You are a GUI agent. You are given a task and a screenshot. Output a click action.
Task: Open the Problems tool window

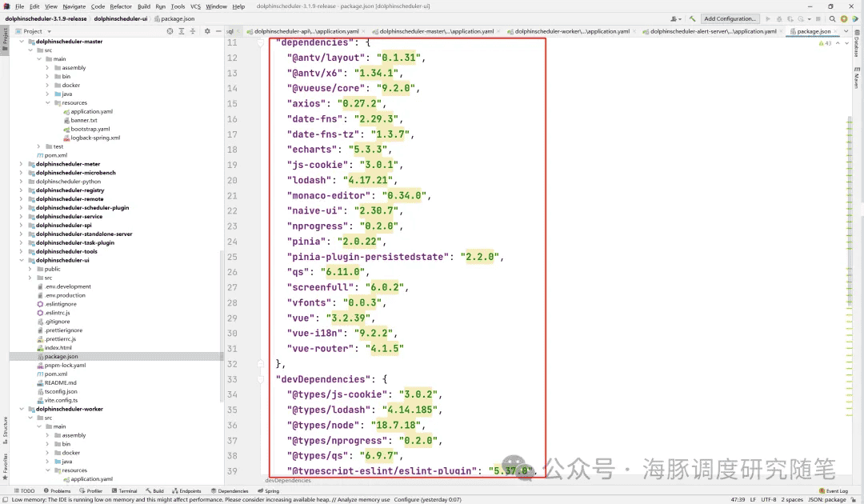click(x=57, y=491)
